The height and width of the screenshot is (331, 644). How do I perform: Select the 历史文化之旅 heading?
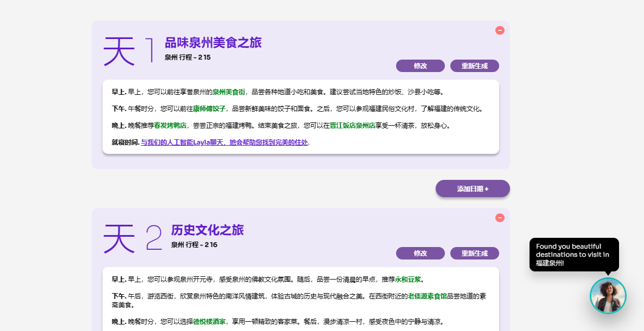[x=207, y=230]
